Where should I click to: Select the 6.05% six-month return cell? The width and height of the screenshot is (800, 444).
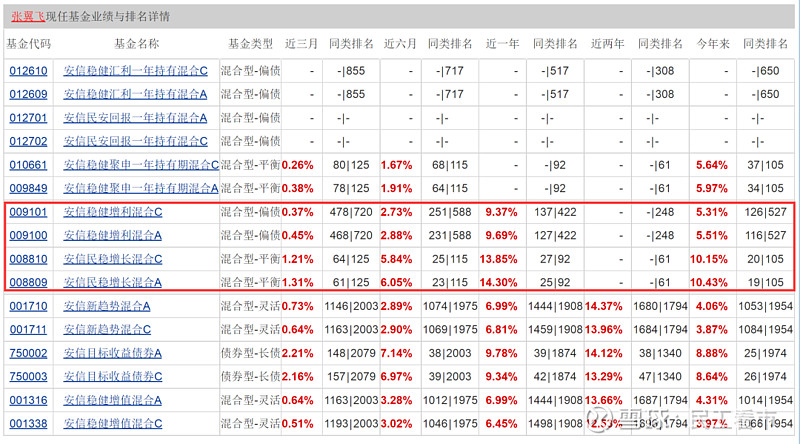coord(396,282)
